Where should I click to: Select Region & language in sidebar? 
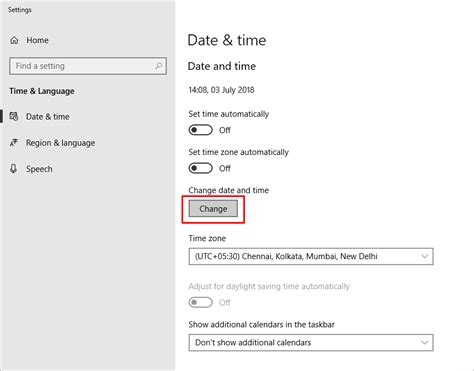coord(60,143)
